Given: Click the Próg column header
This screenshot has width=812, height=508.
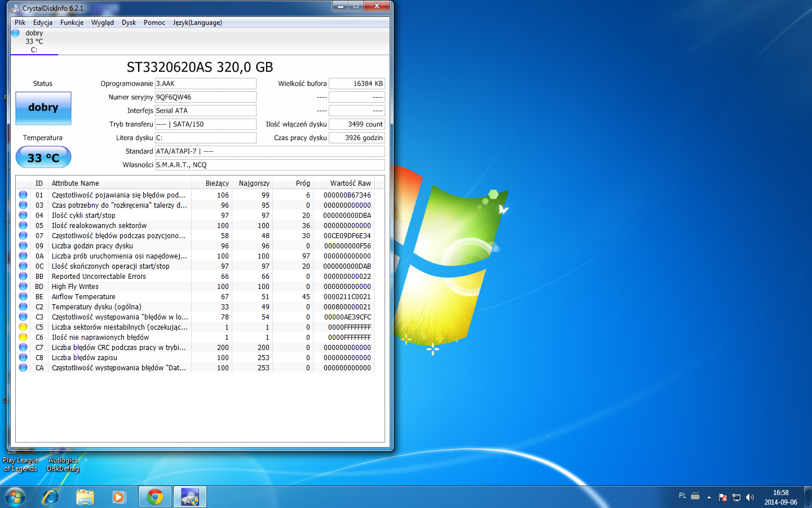Looking at the screenshot, I should (293, 183).
